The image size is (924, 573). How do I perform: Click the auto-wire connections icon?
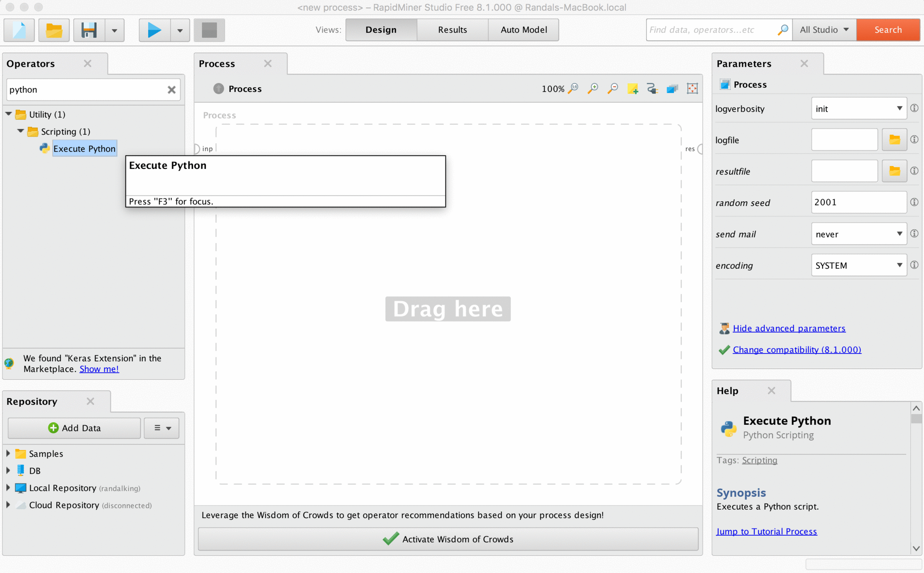pos(652,88)
